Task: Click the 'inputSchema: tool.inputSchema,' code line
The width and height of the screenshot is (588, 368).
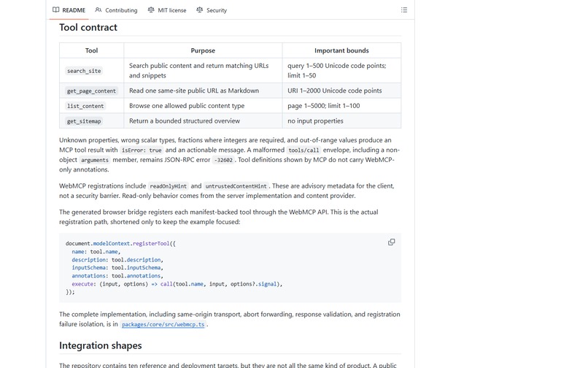Action: click(x=117, y=268)
